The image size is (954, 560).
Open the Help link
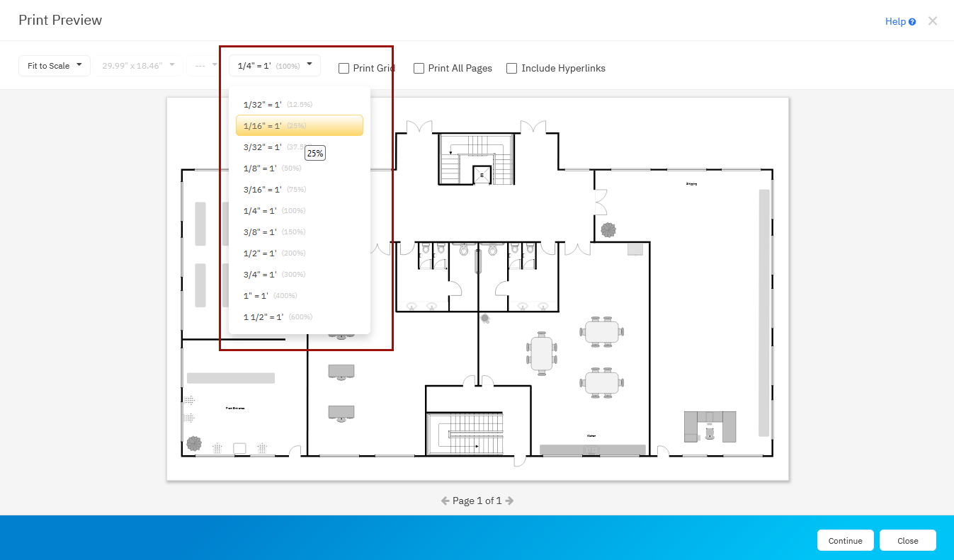[895, 22]
